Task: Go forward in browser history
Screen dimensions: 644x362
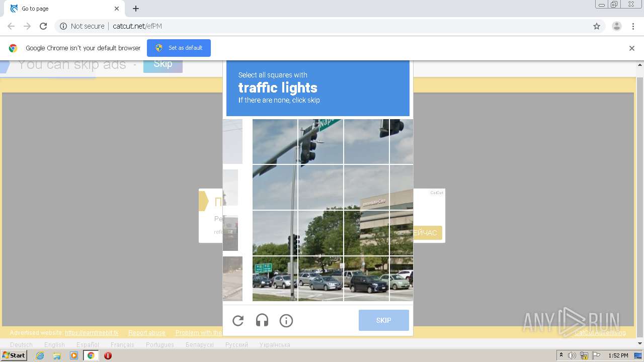Action: 27,26
